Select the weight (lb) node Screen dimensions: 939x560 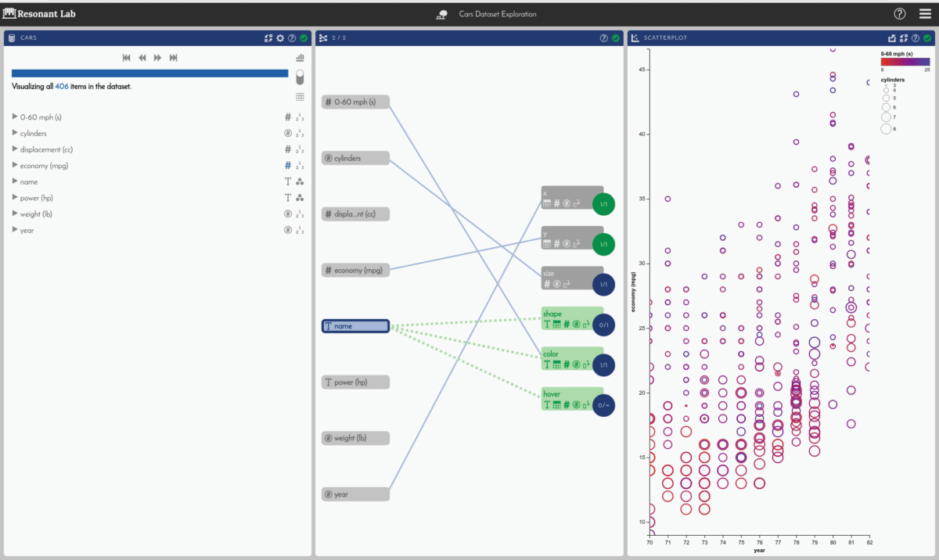(355, 438)
